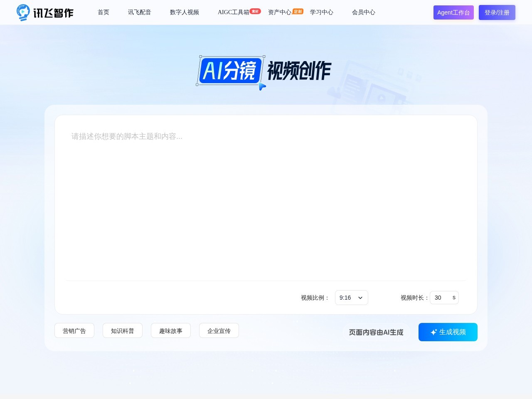The height and width of the screenshot is (399, 532).
Task: Expand the 视频比例 9:16 dropdown
Action: (x=352, y=298)
